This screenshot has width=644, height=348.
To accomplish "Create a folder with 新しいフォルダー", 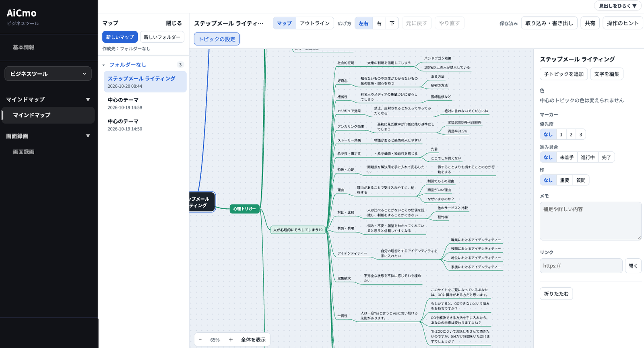I will pyautogui.click(x=162, y=37).
